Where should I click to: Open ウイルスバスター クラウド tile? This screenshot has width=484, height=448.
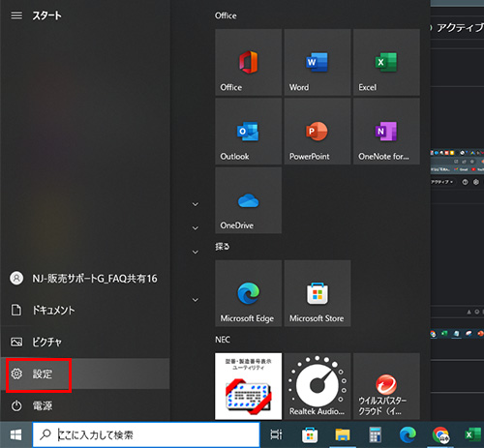click(x=386, y=386)
